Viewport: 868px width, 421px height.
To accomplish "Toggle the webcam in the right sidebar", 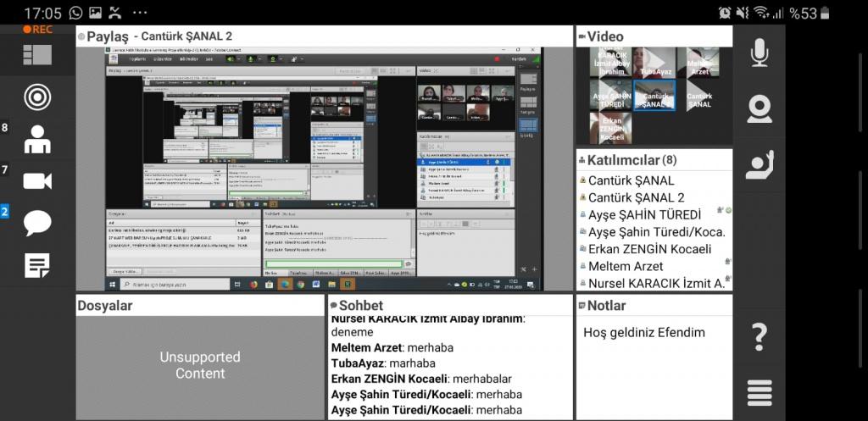I will [x=759, y=109].
